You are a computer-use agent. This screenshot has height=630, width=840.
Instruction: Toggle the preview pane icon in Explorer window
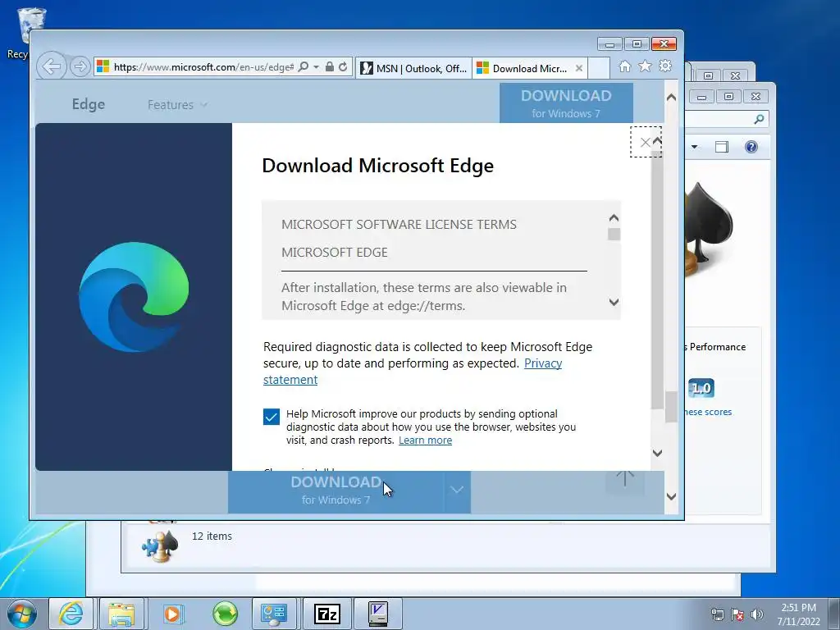[x=722, y=147]
